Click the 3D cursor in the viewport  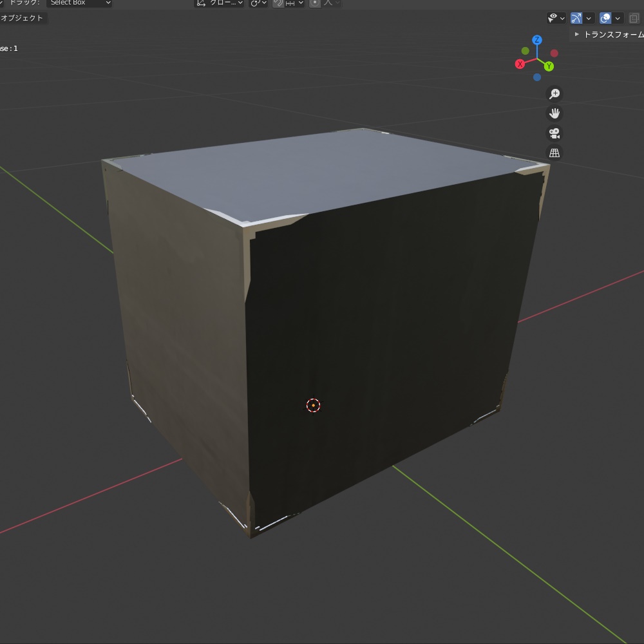coord(313,404)
